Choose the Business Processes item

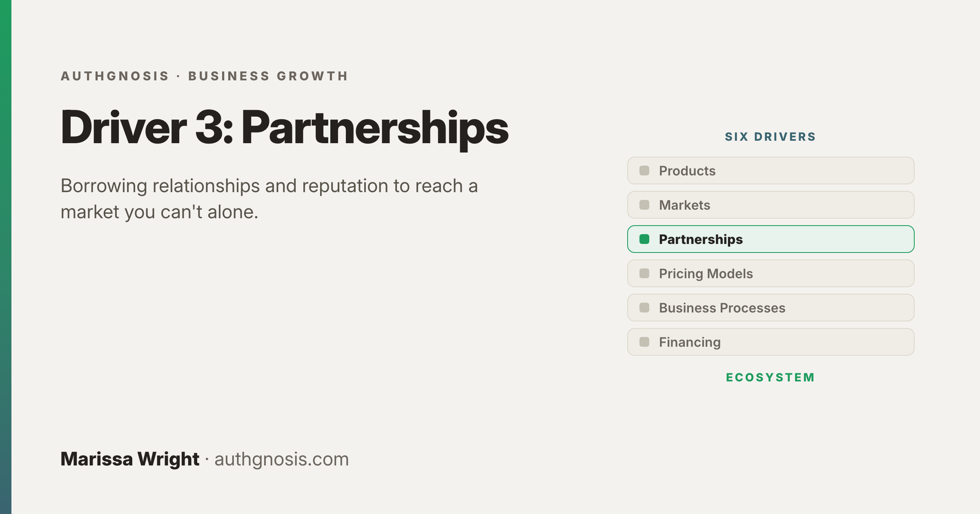[x=771, y=308]
